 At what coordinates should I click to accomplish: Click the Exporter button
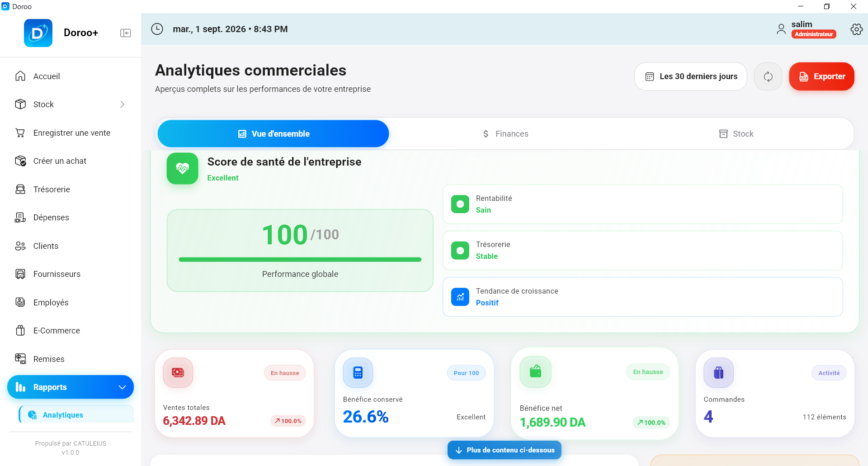coord(821,76)
